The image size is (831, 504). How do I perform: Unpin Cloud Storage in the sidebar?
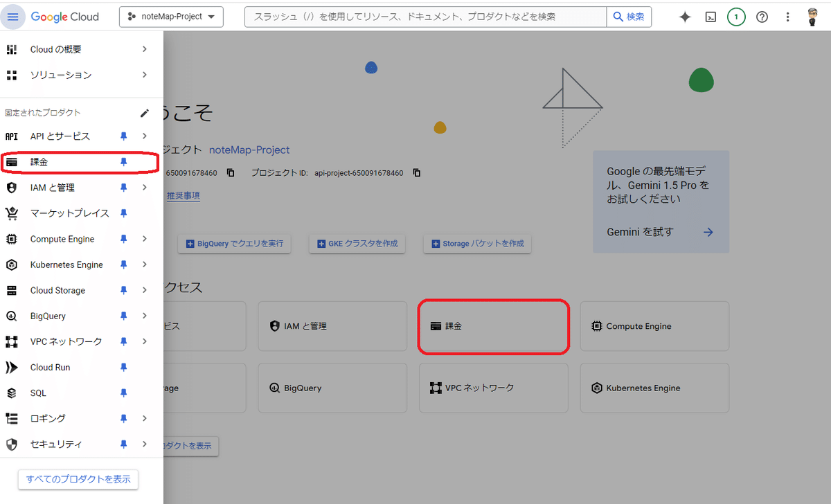click(x=124, y=290)
